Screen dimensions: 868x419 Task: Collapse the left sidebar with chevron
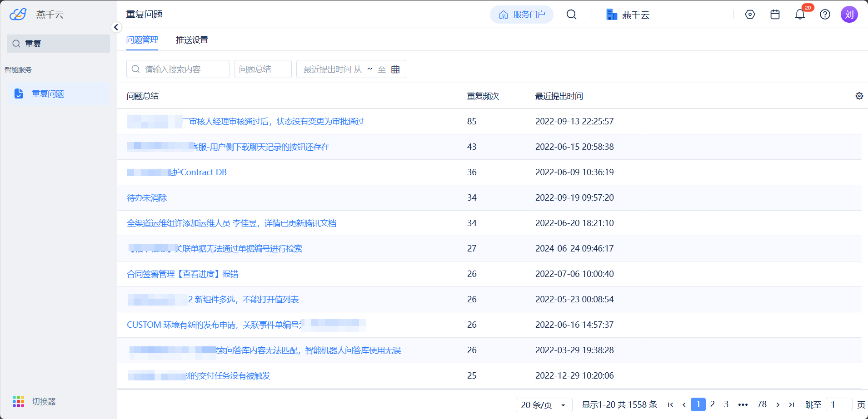[116, 27]
